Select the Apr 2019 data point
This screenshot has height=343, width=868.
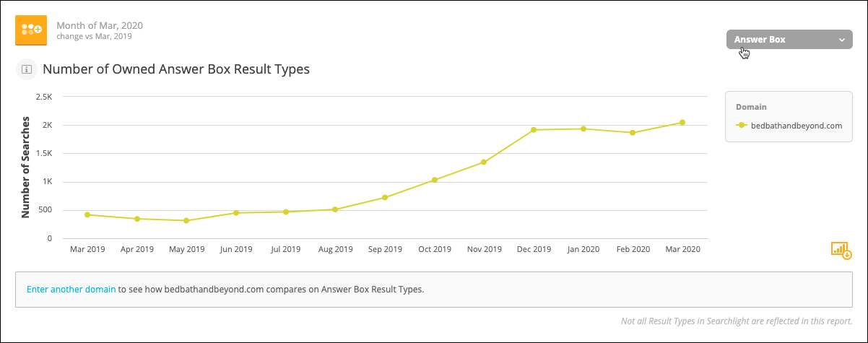tap(137, 219)
